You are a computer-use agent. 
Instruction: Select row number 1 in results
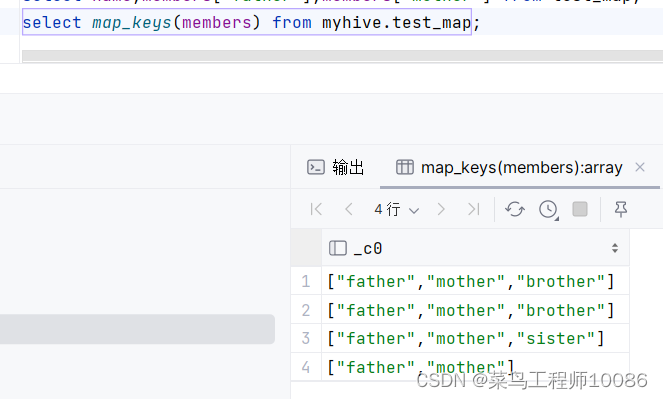(306, 281)
